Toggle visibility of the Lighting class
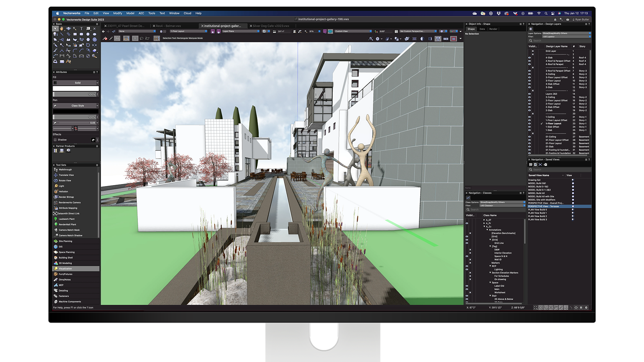This screenshot has height=362, width=644. 467,269
